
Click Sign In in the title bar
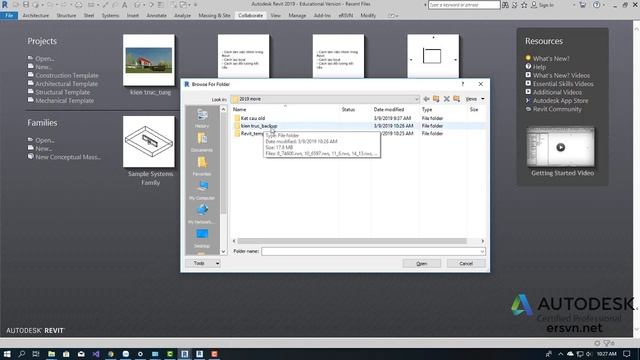pyautogui.click(x=542, y=5)
